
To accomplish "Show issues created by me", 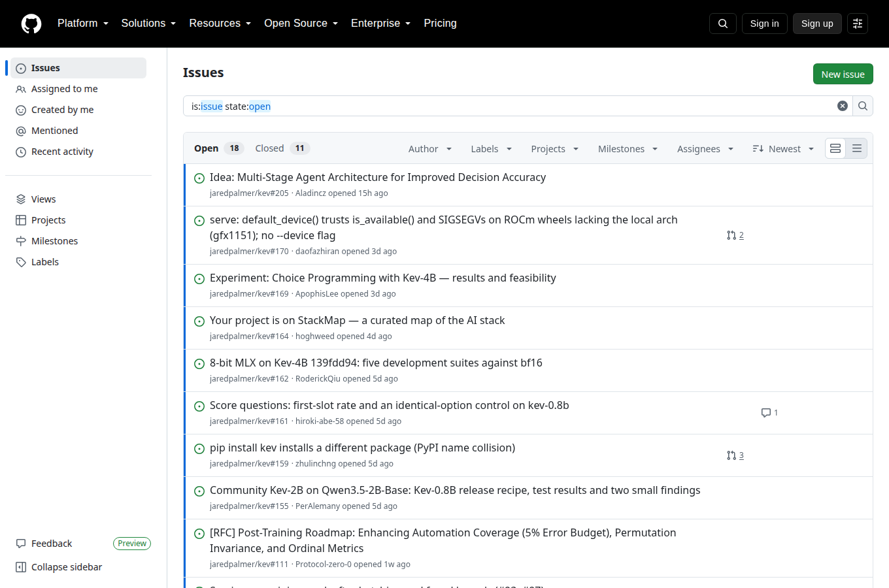I will point(78,110).
